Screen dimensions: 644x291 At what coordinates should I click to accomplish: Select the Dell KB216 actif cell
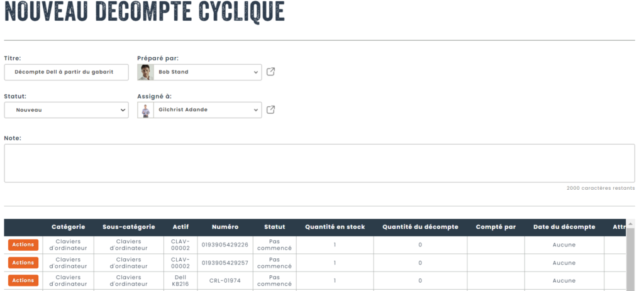(x=180, y=280)
